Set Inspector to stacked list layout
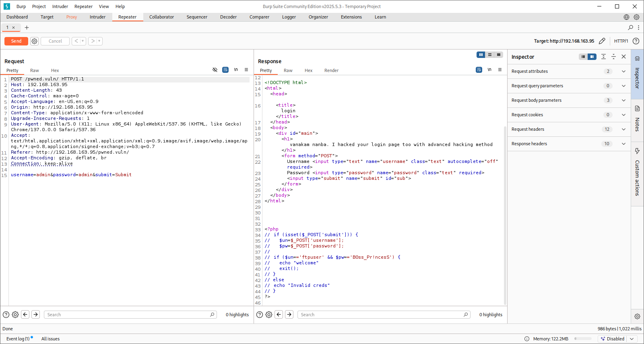The height and width of the screenshot is (344, 644). [x=583, y=57]
